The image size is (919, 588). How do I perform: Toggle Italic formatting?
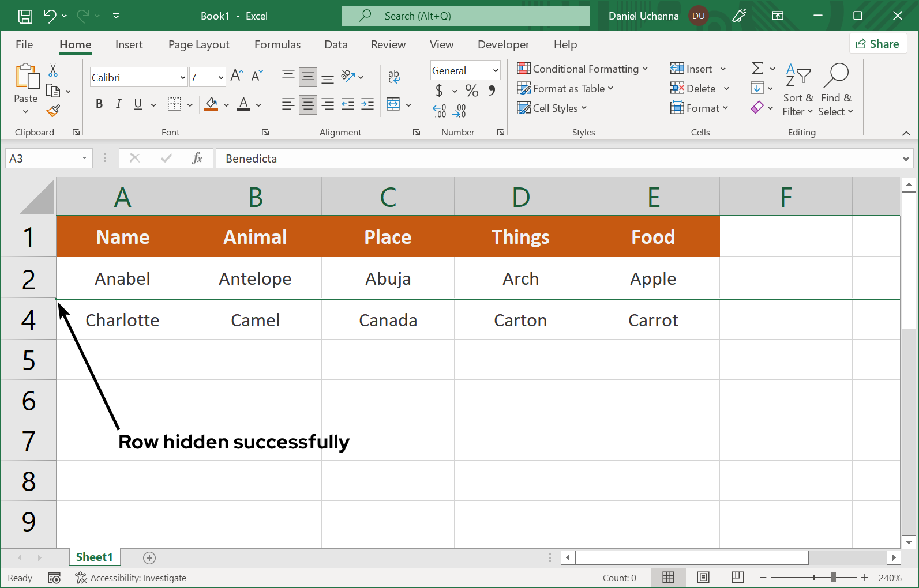coord(118,104)
